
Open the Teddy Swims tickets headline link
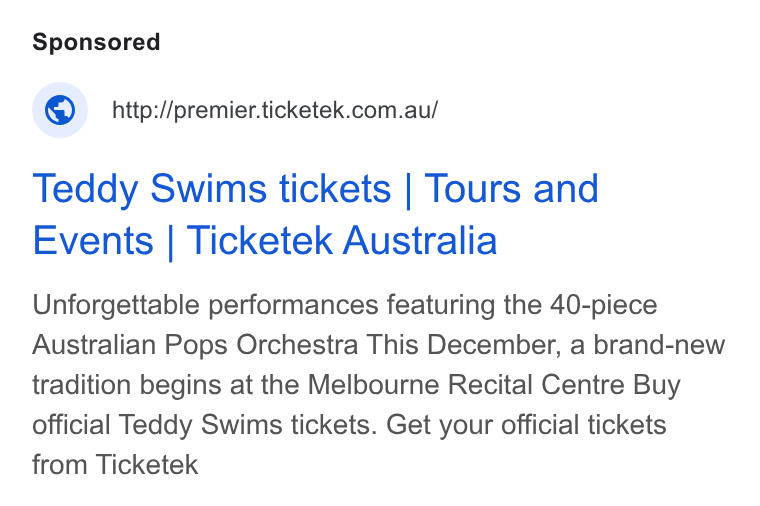click(316, 214)
